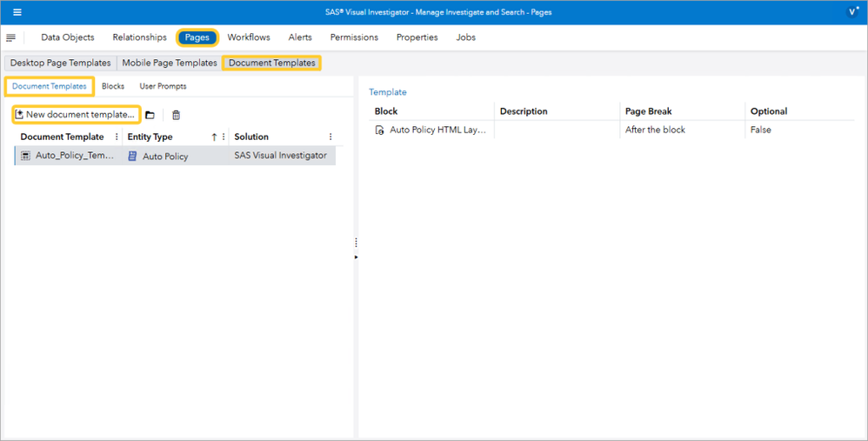Open the Document Templates sub-tab
The width and height of the screenshot is (868, 441).
click(50, 86)
